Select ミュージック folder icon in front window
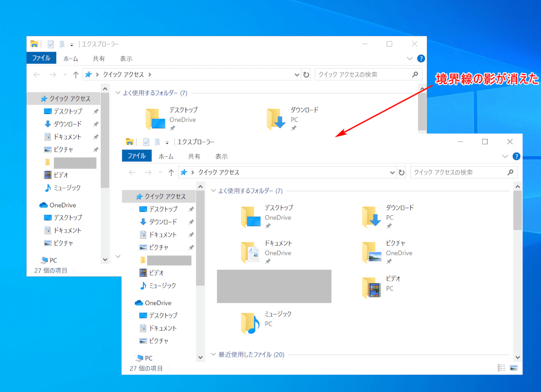Screen dimensions: 541x392 250,323
